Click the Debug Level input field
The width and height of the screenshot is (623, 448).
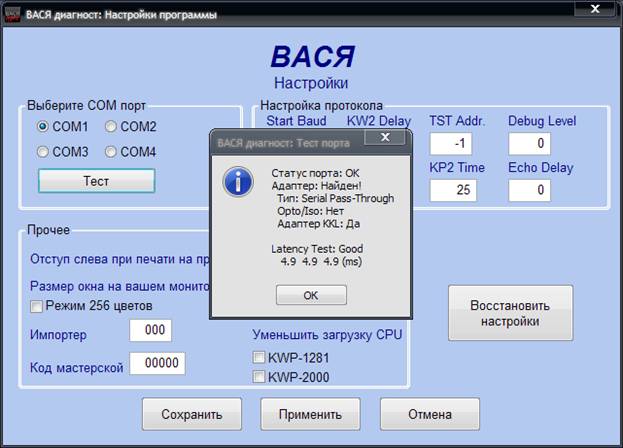click(x=530, y=143)
